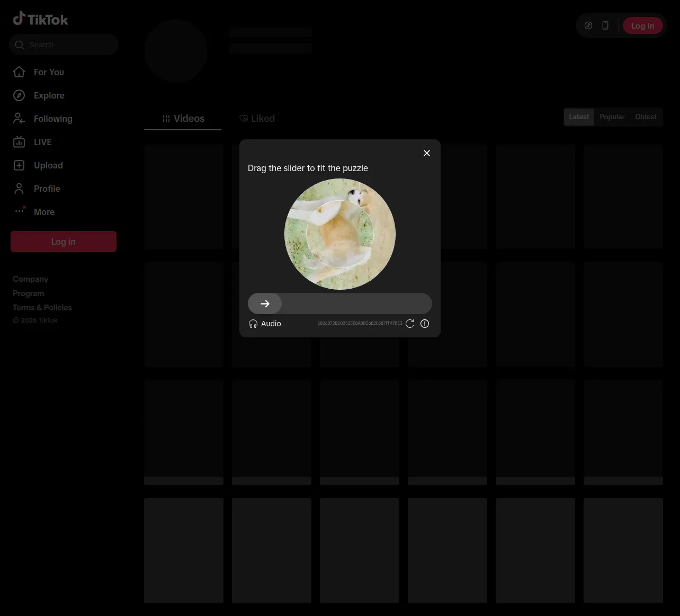Refresh the captcha puzzle icon

tap(410, 324)
